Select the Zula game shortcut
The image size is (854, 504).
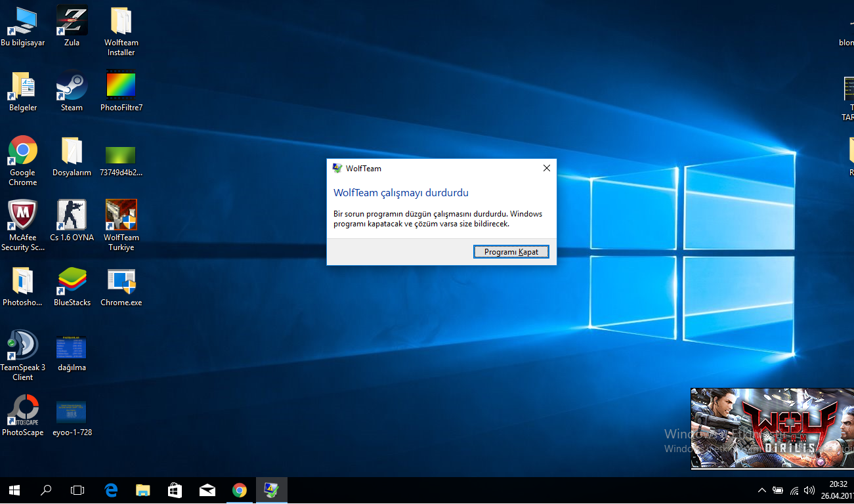point(72,27)
